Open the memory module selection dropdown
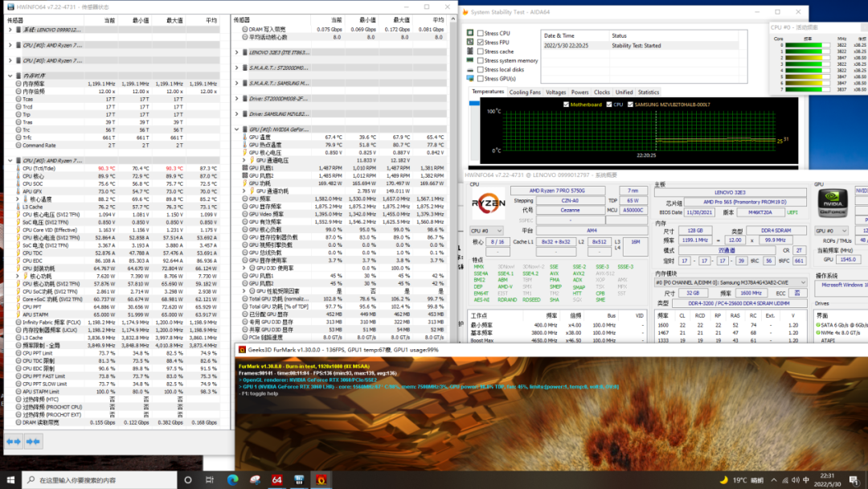 point(730,282)
